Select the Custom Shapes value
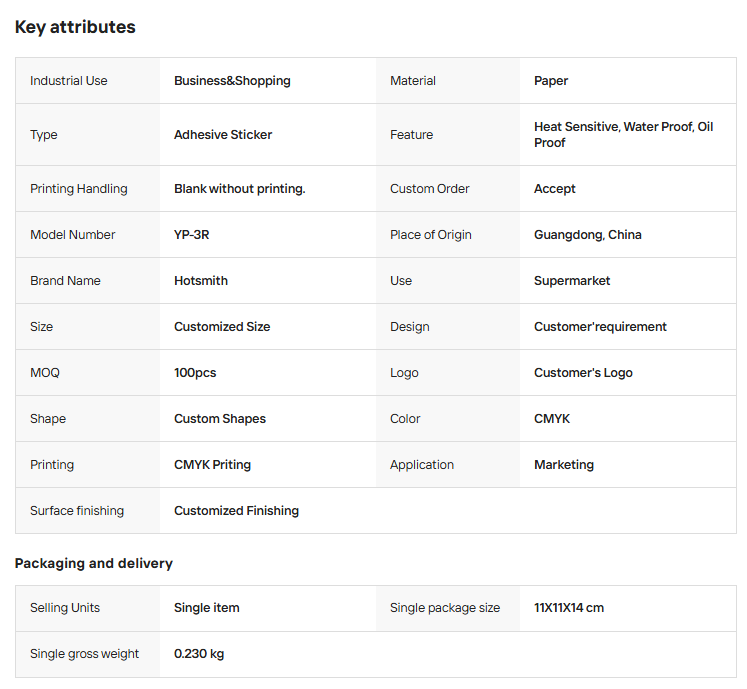The width and height of the screenshot is (747, 689). tap(220, 419)
